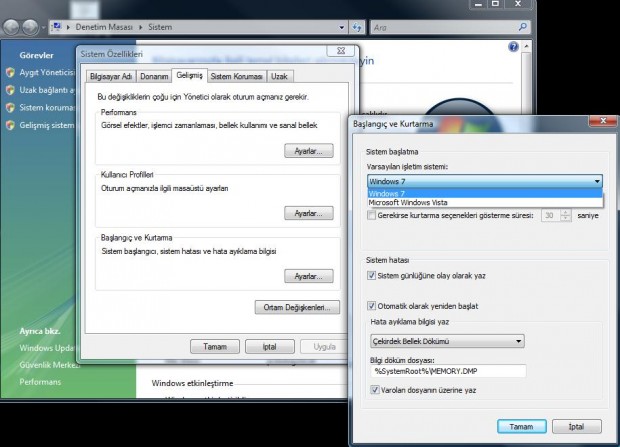Open Güvenlik Merkezi link
The image size is (620, 447).
pos(50,365)
